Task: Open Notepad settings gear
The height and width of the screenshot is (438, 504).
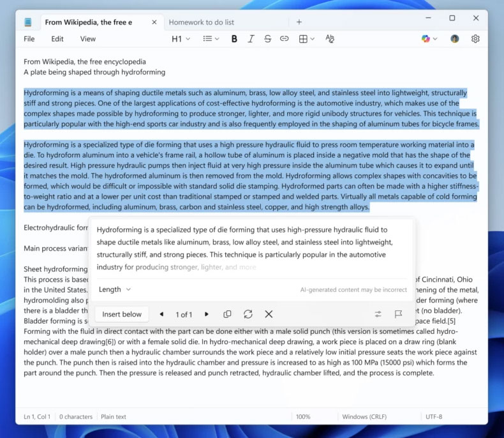Action: point(475,39)
